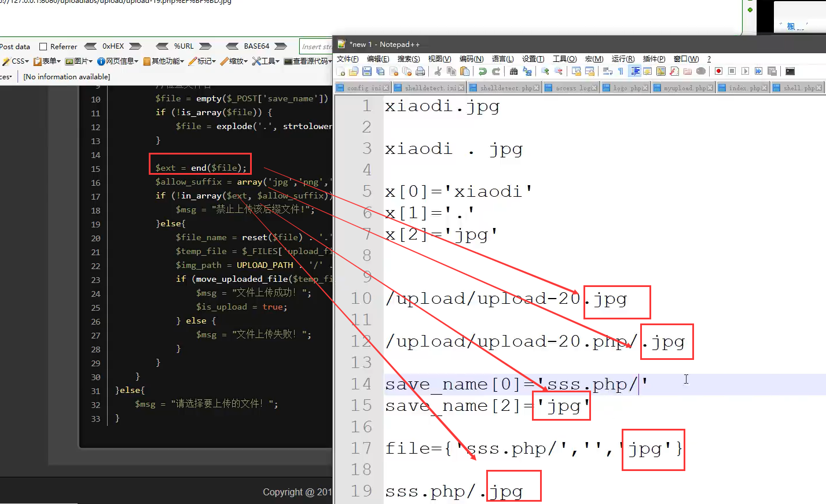Viewport: 826px width, 504px height.
Task: Open Folder as Workspace icon
Action: pyautogui.click(x=688, y=71)
